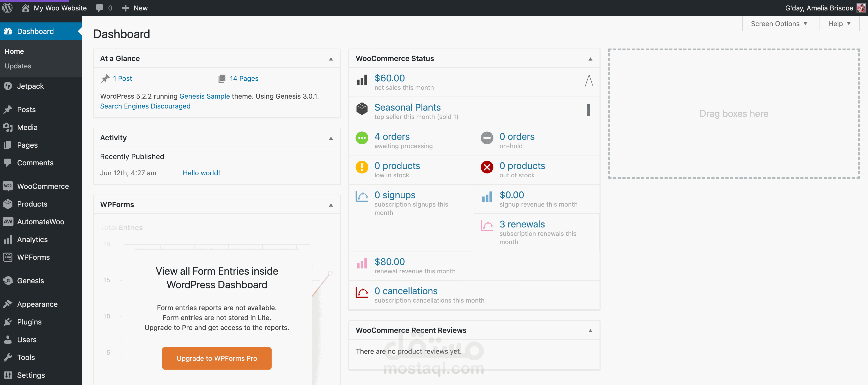The height and width of the screenshot is (385, 868).
Task: Click the net sales sparkline chart
Action: [x=580, y=81]
